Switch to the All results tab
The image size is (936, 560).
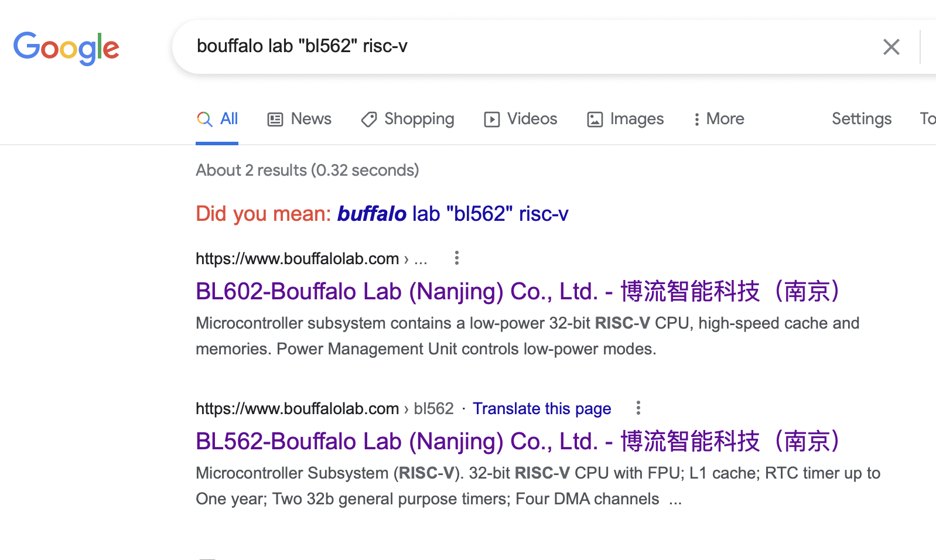(228, 118)
